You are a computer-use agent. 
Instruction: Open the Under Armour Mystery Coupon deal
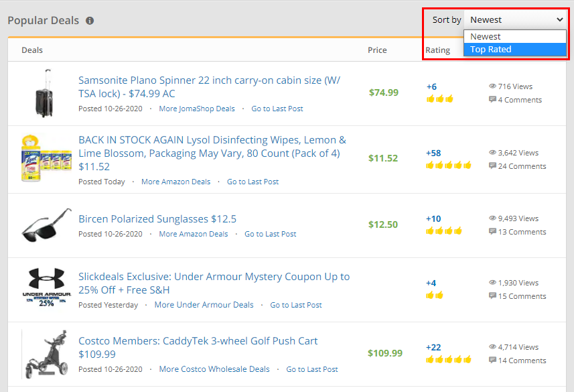point(214,283)
